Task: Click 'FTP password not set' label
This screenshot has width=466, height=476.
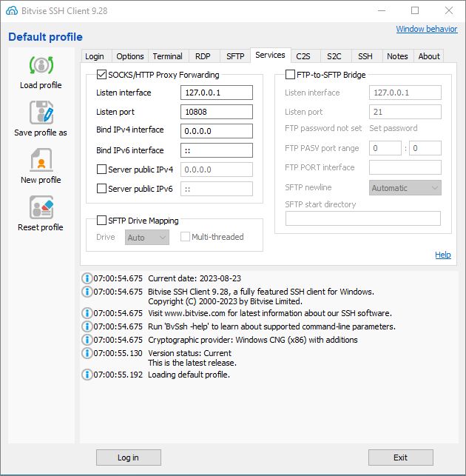Action: click(x=323, y=128)
